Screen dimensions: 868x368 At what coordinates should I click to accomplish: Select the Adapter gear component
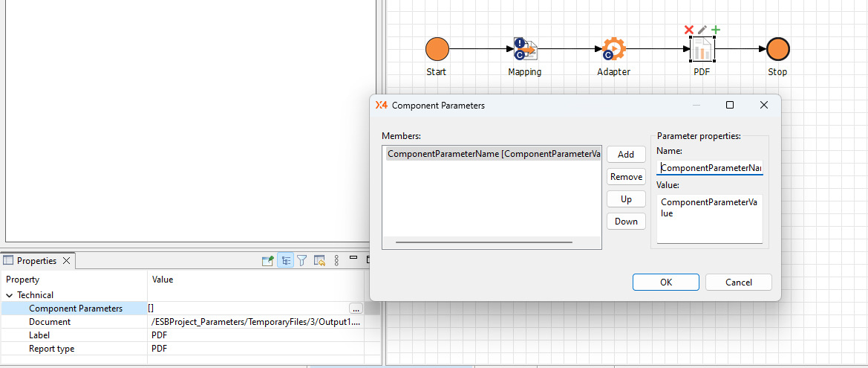613,50
